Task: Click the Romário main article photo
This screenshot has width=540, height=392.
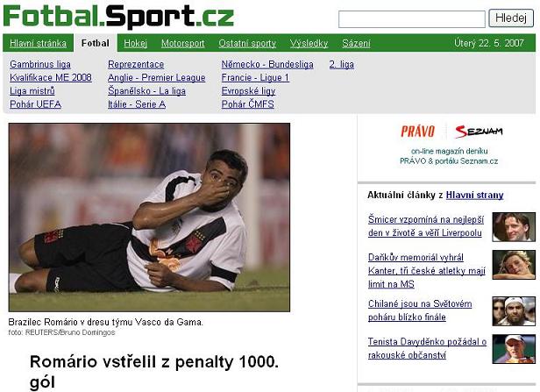Action: pos(149,217)
